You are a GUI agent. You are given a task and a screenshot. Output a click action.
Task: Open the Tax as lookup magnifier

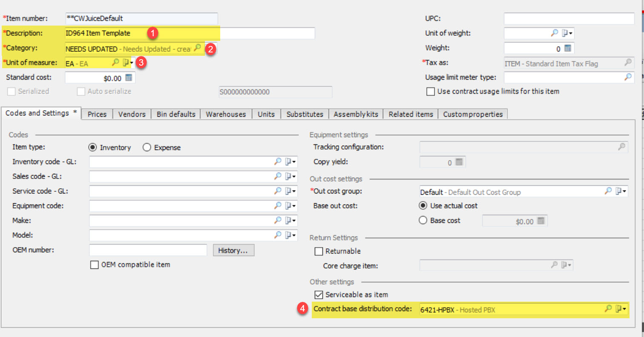(x=628, y=63)
